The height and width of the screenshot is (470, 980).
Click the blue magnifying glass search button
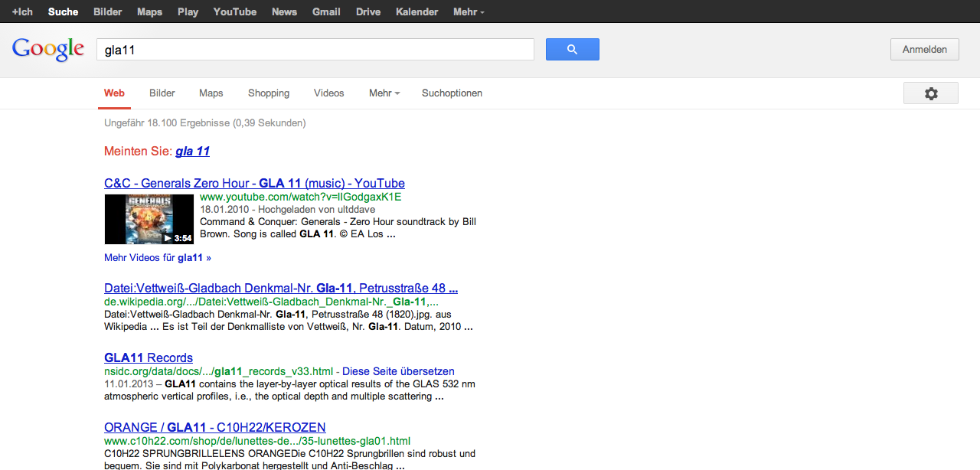[572, 50]
